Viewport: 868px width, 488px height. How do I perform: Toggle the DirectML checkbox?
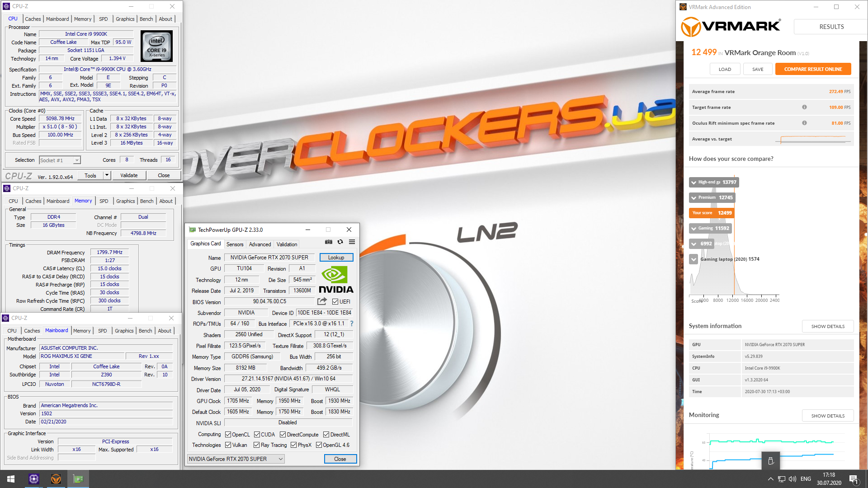point(326,435)
